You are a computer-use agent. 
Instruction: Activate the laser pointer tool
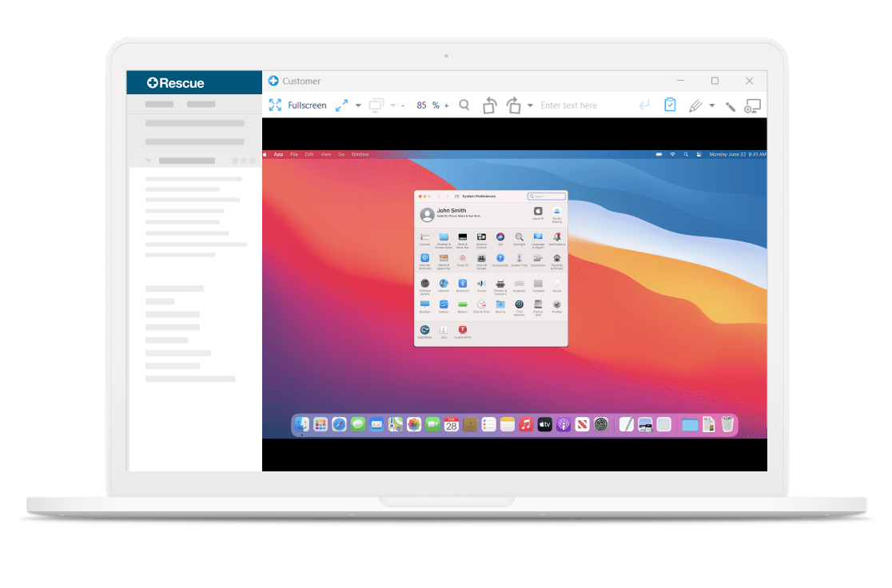click(731, 105)
